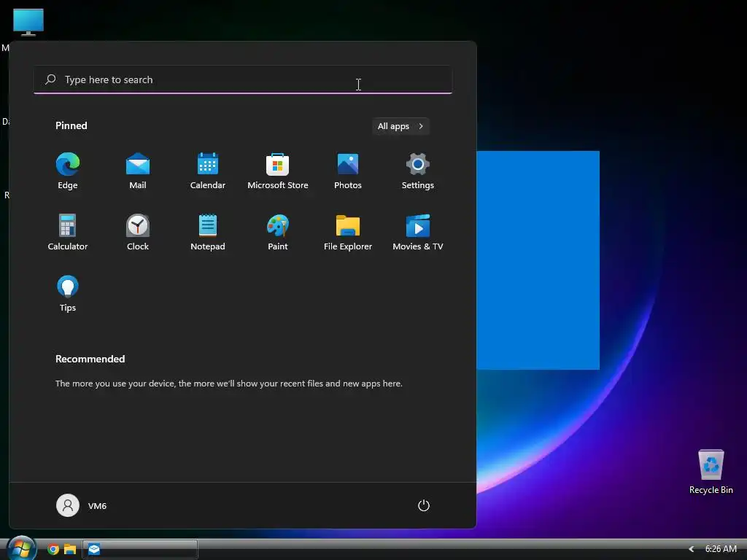The height and width of the screenshot is (560, 747).
Task: Click the Recommended section heading
Action: tap(90, 359)
